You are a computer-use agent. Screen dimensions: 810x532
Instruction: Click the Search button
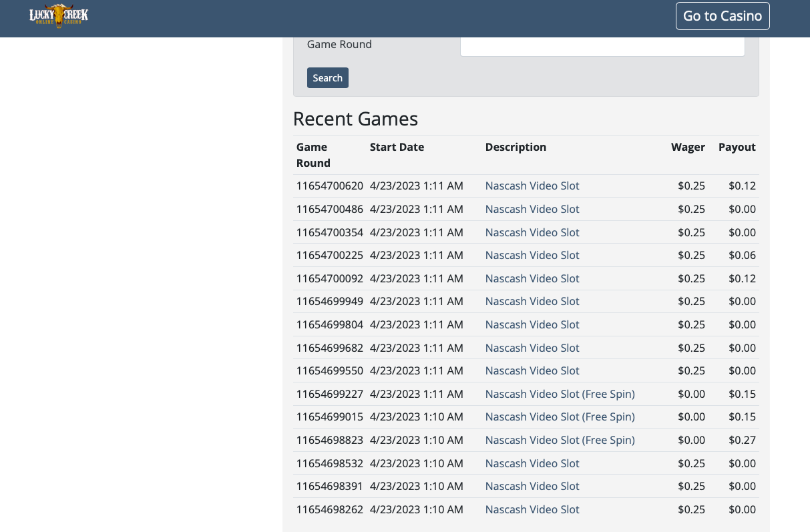click(327, 78)
